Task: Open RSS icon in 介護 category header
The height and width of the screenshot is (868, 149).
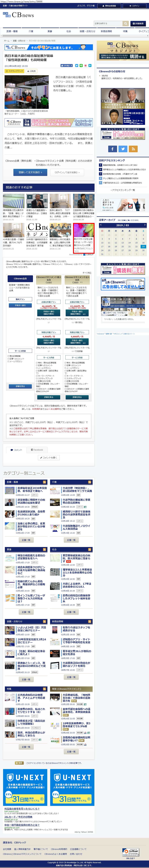Action: click(90, 482)
